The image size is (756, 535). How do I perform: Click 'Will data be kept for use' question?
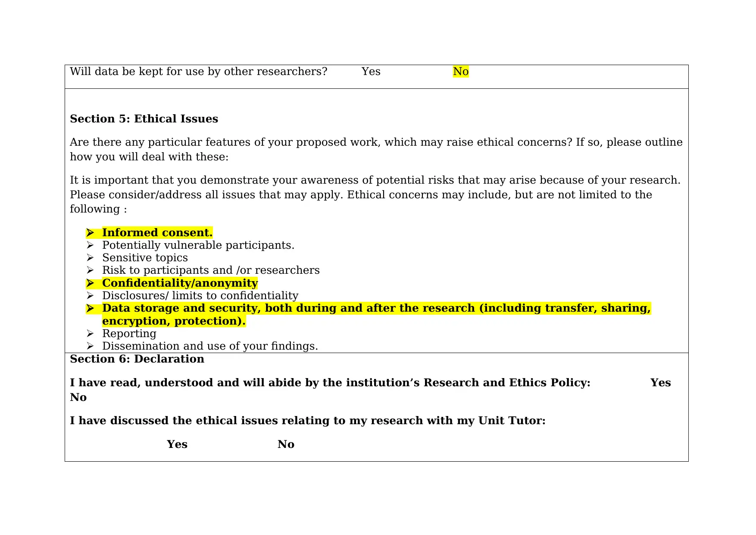(199, 72)
